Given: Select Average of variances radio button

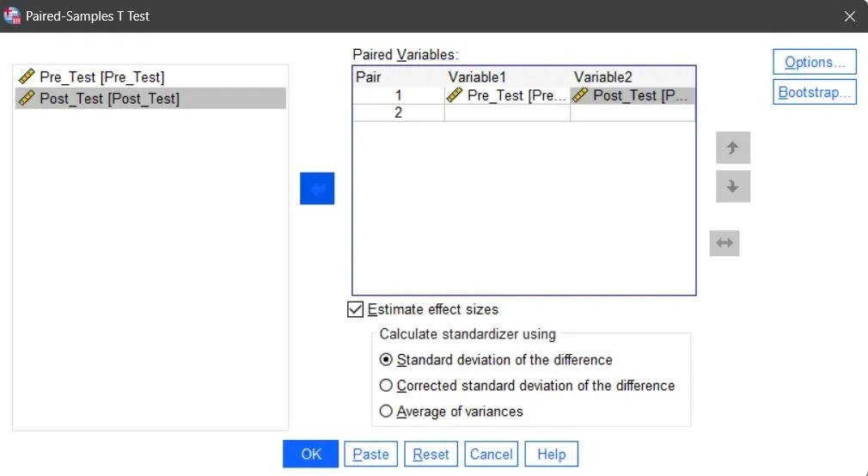Looking at the screenshot, I should [x=386, y=412].
